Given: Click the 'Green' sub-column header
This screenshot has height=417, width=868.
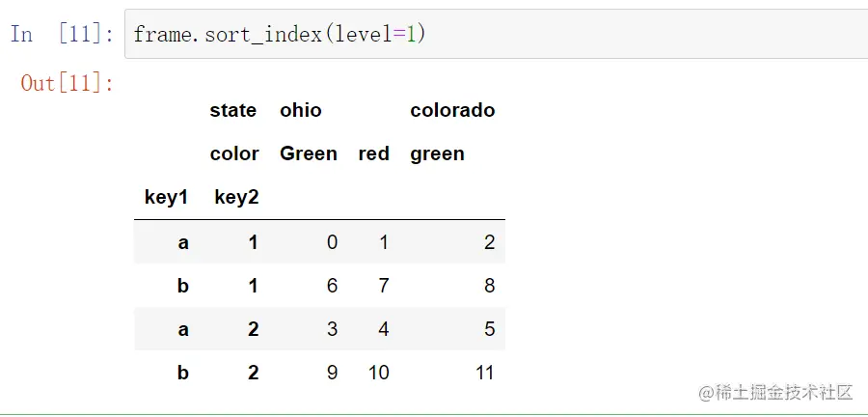Looking at the screenshot, I should pos(309,153).
